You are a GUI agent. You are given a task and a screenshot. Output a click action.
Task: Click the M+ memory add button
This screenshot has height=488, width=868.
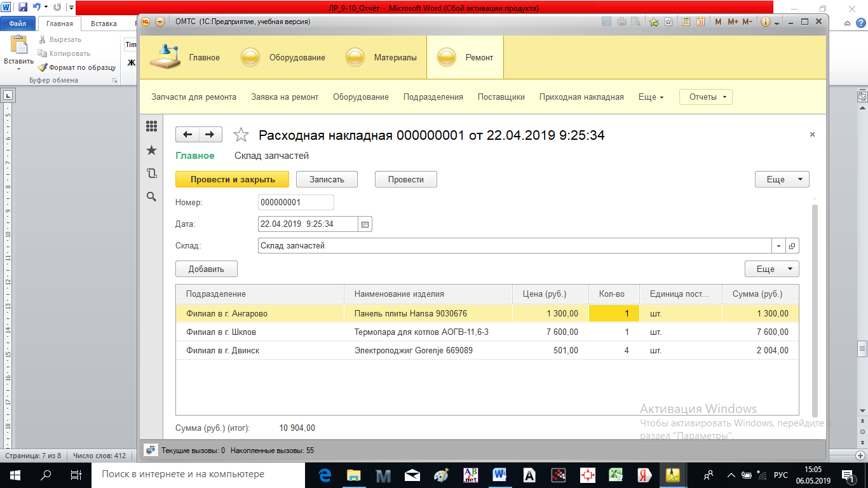point(733,22)
